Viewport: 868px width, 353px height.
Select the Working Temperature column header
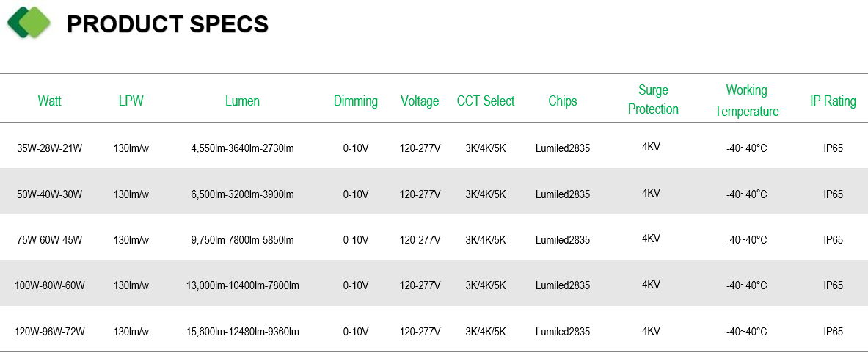point(747,101)
